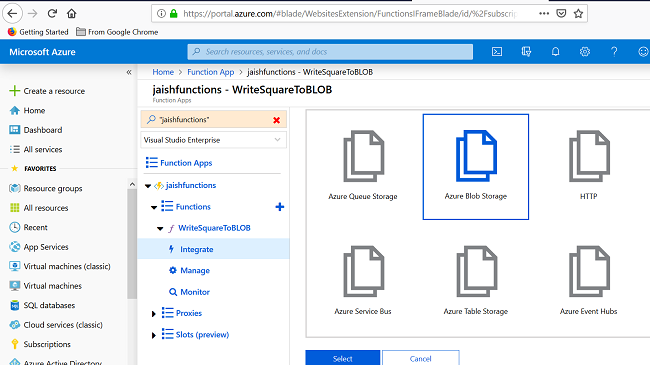Open the Azure notifications bell
The width and height of the screenshot is (650, 365).
555,52
